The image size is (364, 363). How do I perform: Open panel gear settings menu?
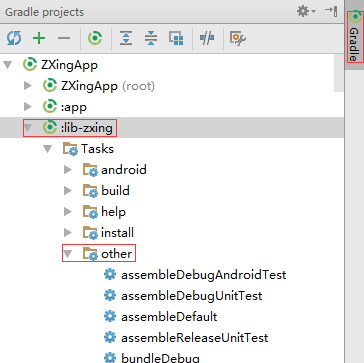[306, 12]
